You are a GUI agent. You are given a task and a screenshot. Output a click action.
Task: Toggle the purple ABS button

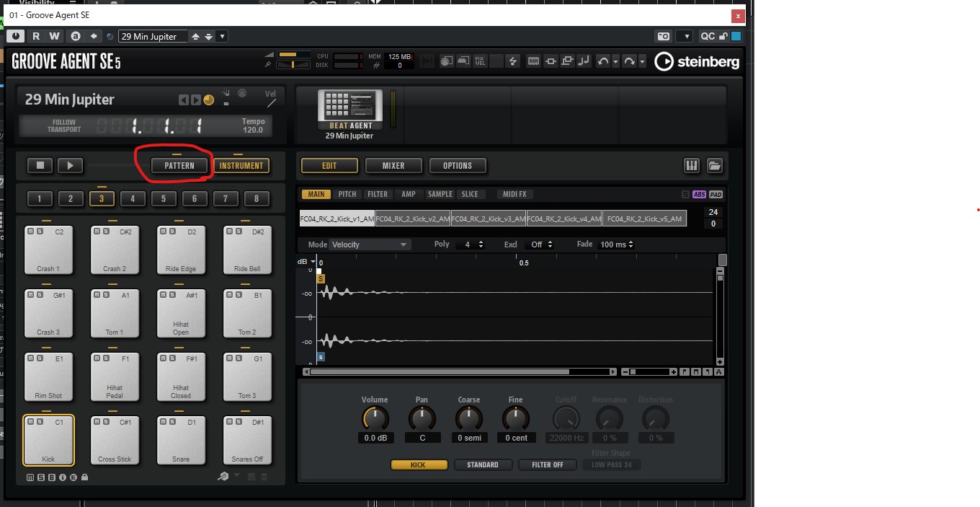[x=699, y=195]
